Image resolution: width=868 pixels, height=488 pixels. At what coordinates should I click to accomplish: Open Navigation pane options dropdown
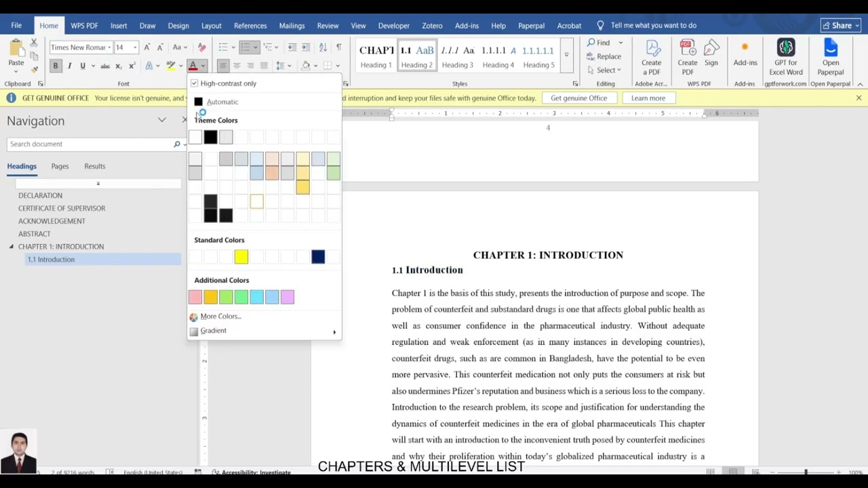click(161, 120)
